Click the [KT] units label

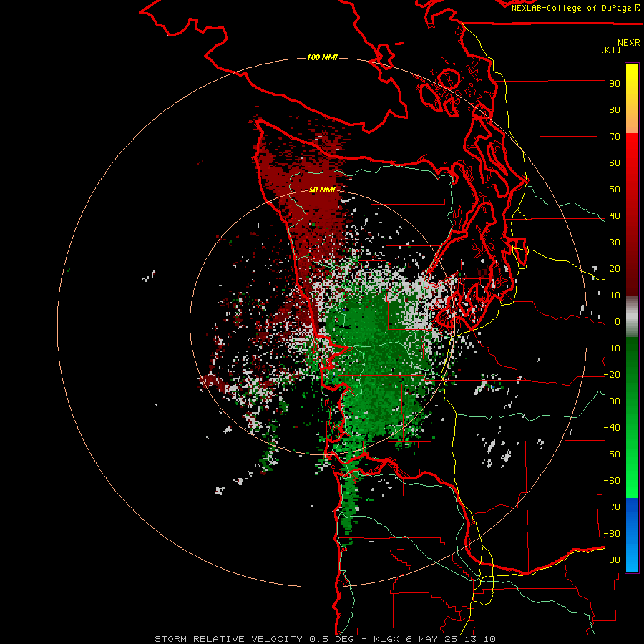[x=610, y=49]
